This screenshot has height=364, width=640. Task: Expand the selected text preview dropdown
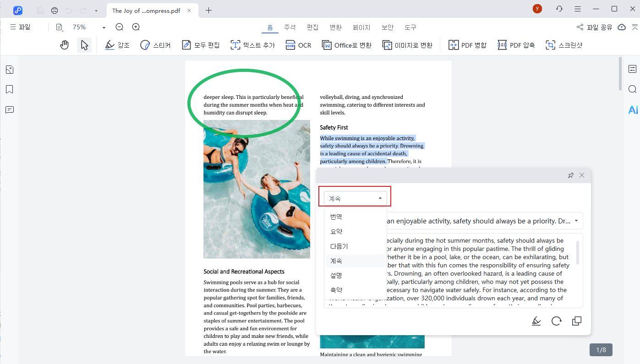575,221
